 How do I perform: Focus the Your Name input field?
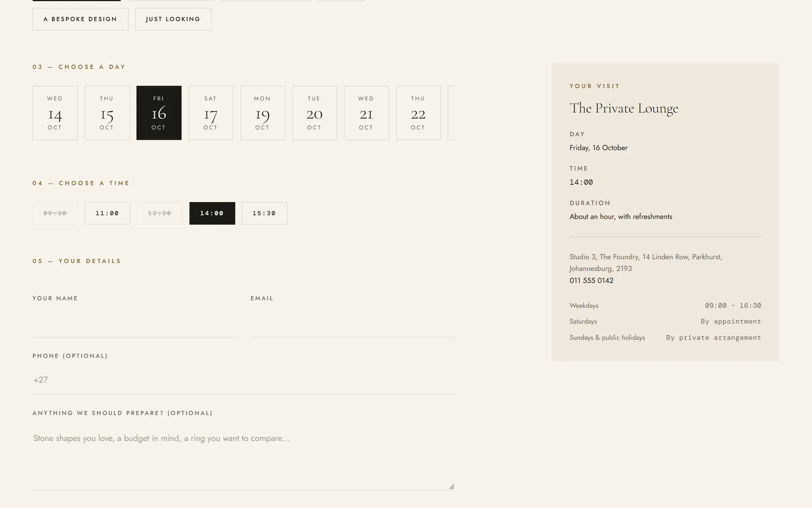pos(134,323)
